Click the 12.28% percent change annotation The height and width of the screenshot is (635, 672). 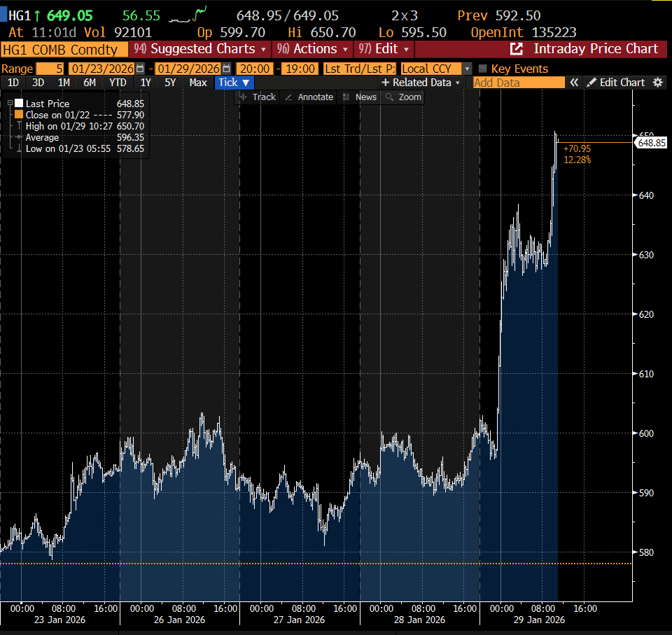[x=577, y=160]
